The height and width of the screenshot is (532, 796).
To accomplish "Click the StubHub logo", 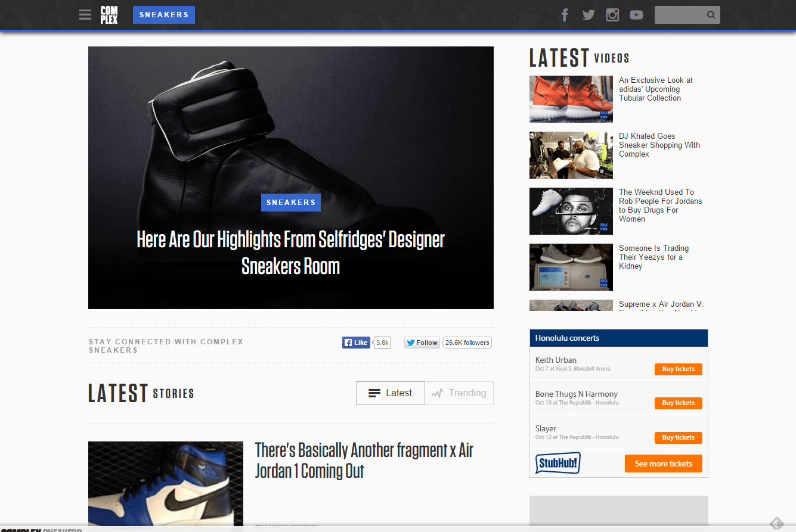I will pos(557,463).
